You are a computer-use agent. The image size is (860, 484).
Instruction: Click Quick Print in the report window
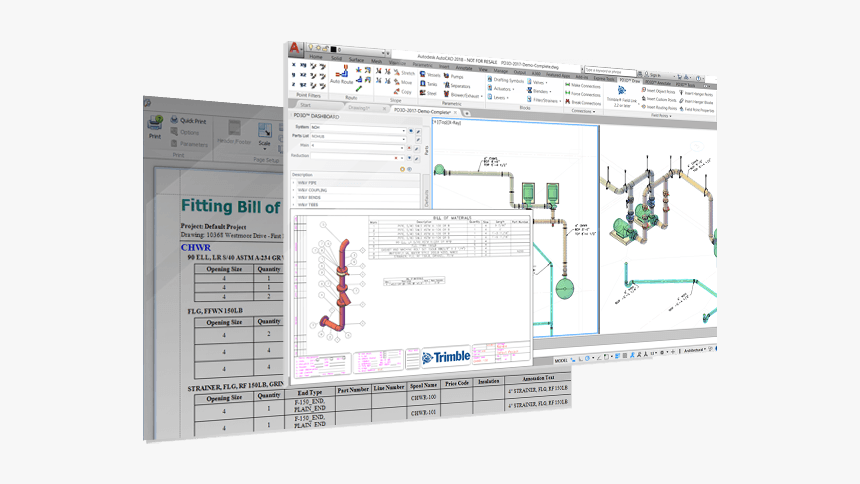[189, 120]
